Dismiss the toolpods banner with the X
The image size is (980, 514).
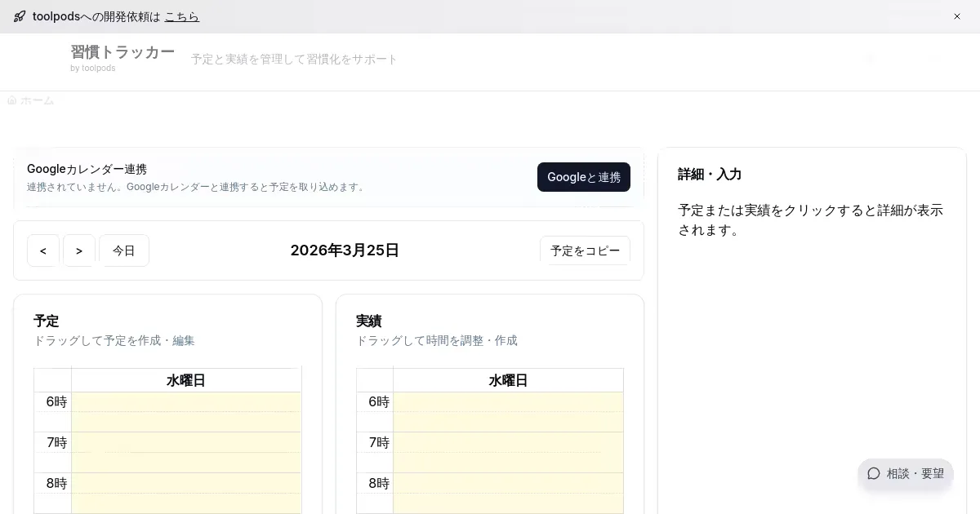tap(957, 16)
